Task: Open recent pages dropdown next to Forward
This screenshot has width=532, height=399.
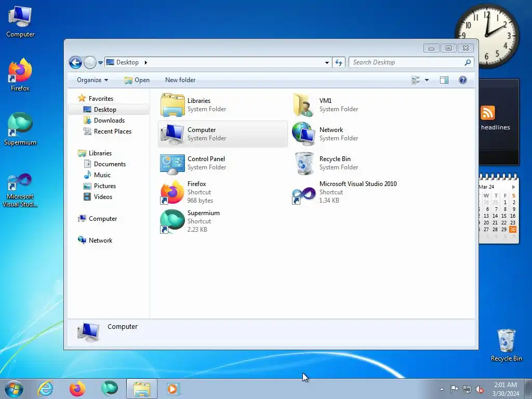Action: tap(100, 63)
